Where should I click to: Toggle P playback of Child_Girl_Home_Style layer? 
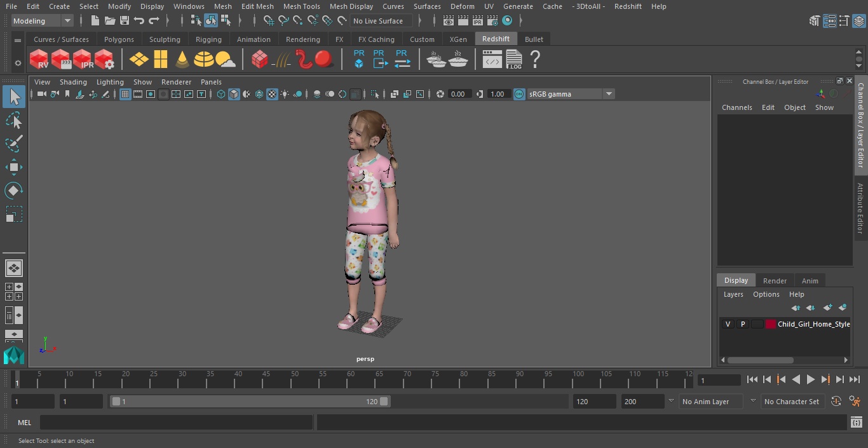(742, 324)
